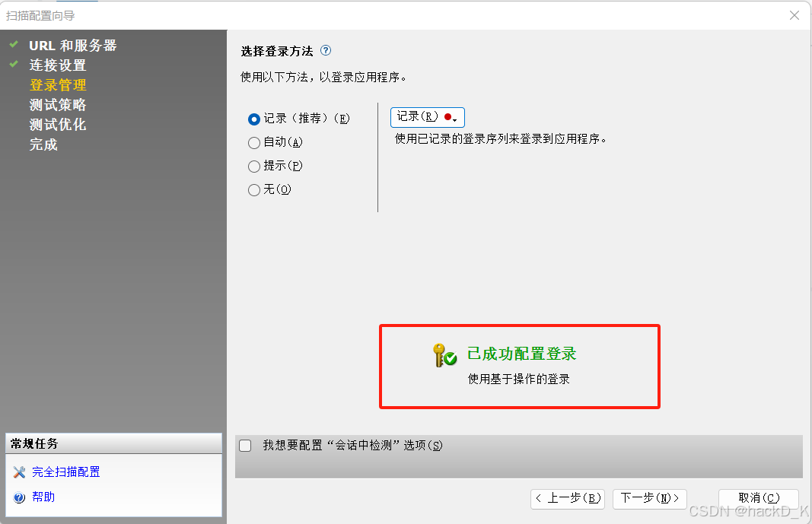Choose the 提示(P) radio option
The image size is (812, 524).
(253, 166)
